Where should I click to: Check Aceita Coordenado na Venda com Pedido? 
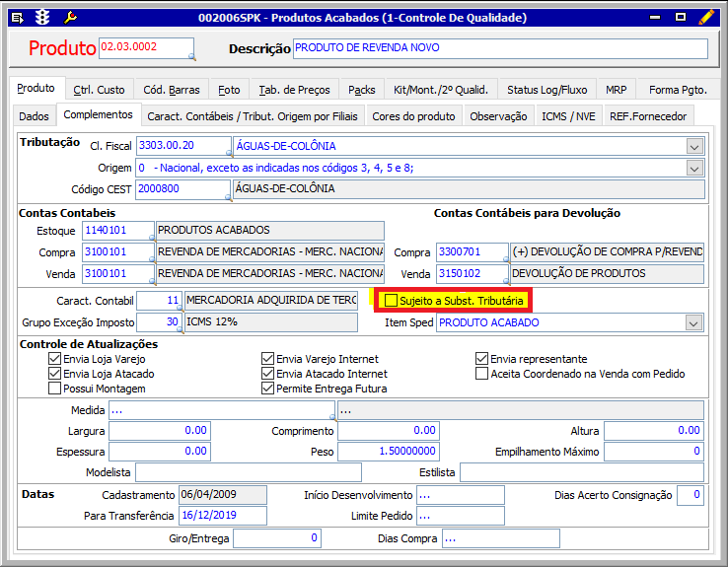tap(482, 374)
